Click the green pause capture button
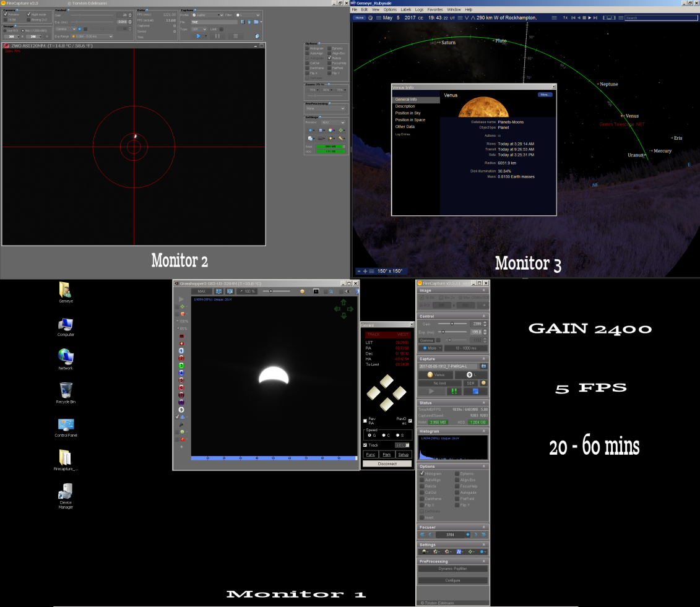Screen dimensions: 700x607 tap(454, 392)
